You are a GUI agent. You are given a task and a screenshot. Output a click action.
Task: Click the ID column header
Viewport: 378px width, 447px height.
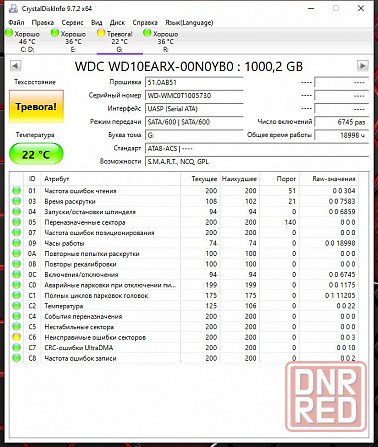(32, 179)
